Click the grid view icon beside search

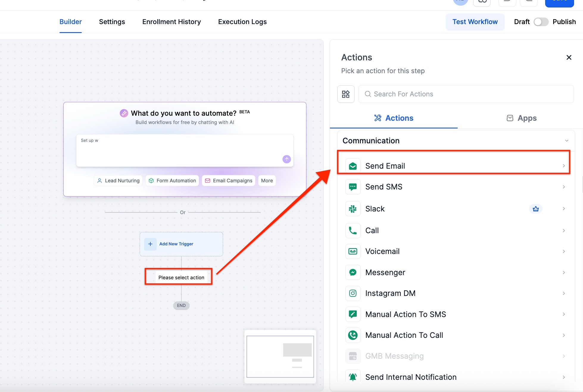pyautogui.click(x=346, y=94)
